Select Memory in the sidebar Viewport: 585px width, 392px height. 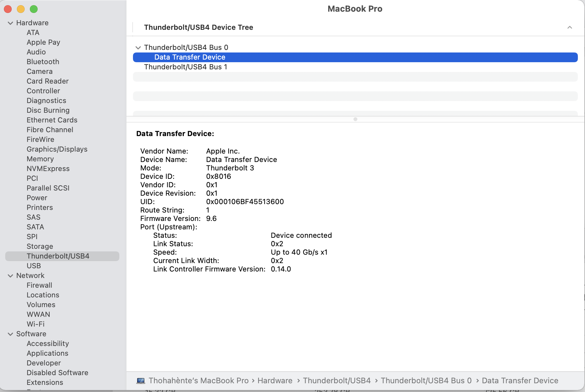40,159
